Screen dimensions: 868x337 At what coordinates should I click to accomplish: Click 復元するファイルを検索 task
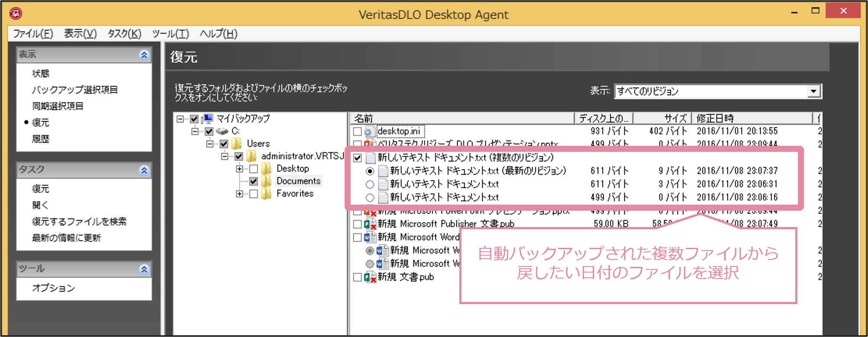pyautogui.click(x=79, y=222)
